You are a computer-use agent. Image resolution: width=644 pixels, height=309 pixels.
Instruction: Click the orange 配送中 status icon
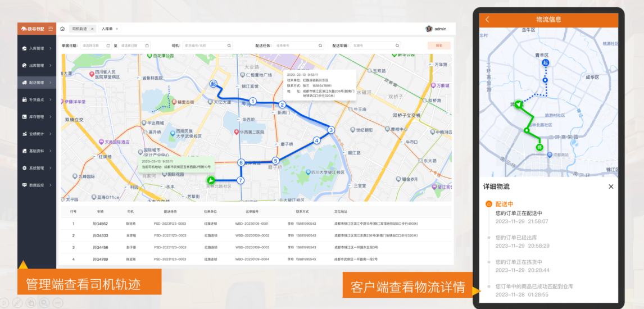tap(489, 204)
